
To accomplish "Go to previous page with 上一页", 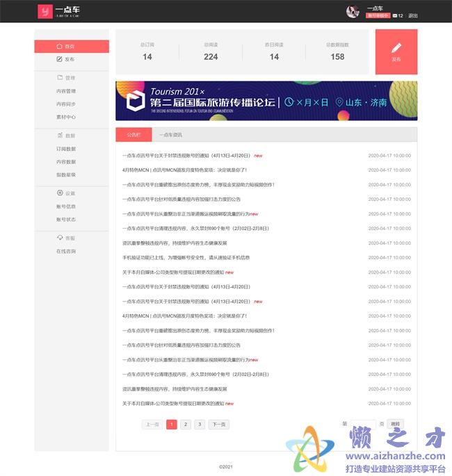I will tap(152, 425).
